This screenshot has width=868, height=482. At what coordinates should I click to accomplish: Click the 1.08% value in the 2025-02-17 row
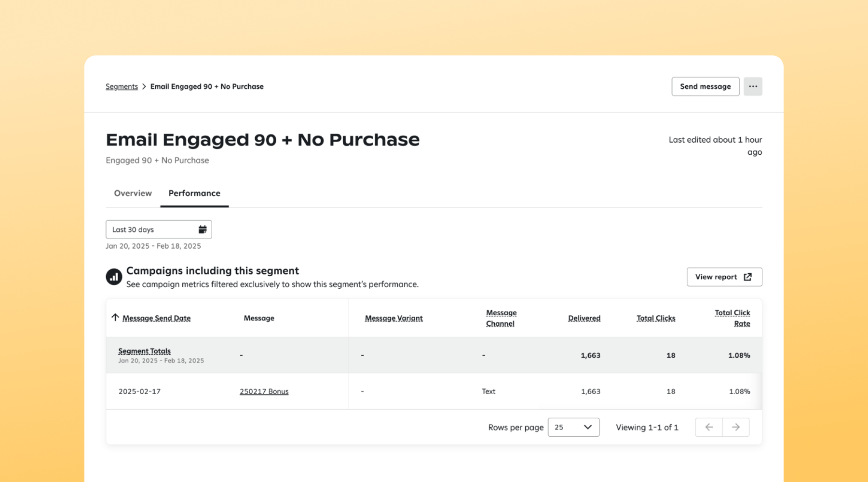pyautogui.click(x=739, y=391)
